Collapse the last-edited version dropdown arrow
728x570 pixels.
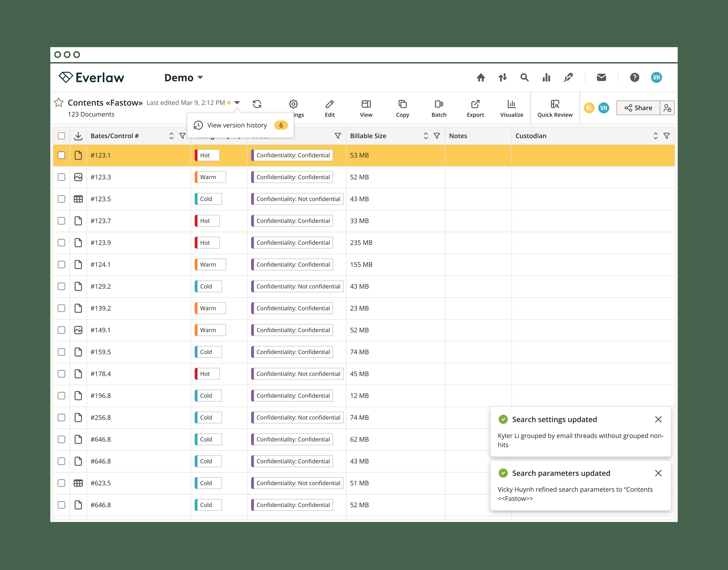pos(237,103)
